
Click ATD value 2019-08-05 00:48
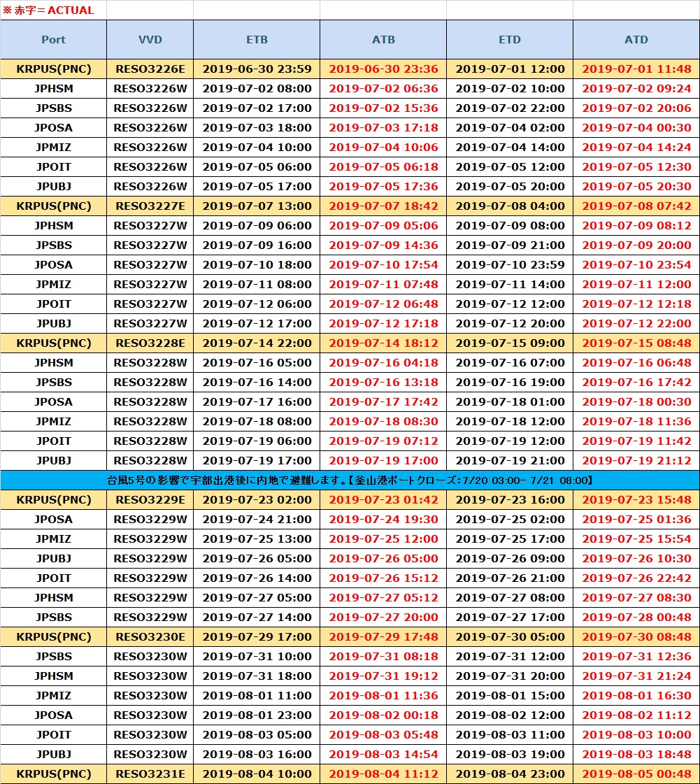tap(636, 774)
